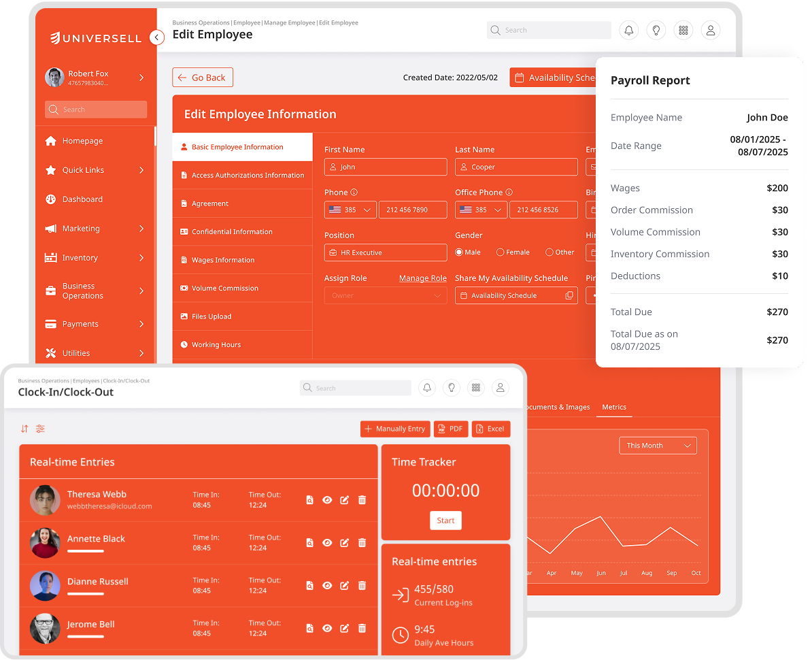Screen dimensions: 812x660
Task: Click lightbulb tips icon in Edit Employee header
Action: pyautogui.click(x=656, y=30)
